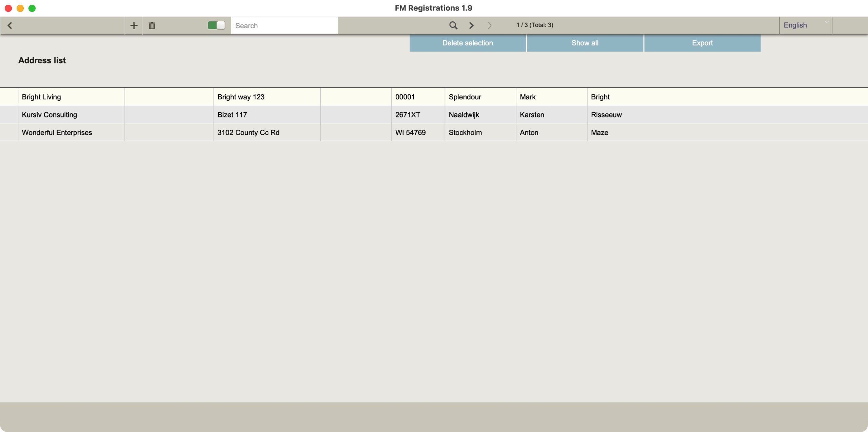Toggle the green switch in toolbar
The width and height of the screenshot is (868, 432).
click(216, 25)
